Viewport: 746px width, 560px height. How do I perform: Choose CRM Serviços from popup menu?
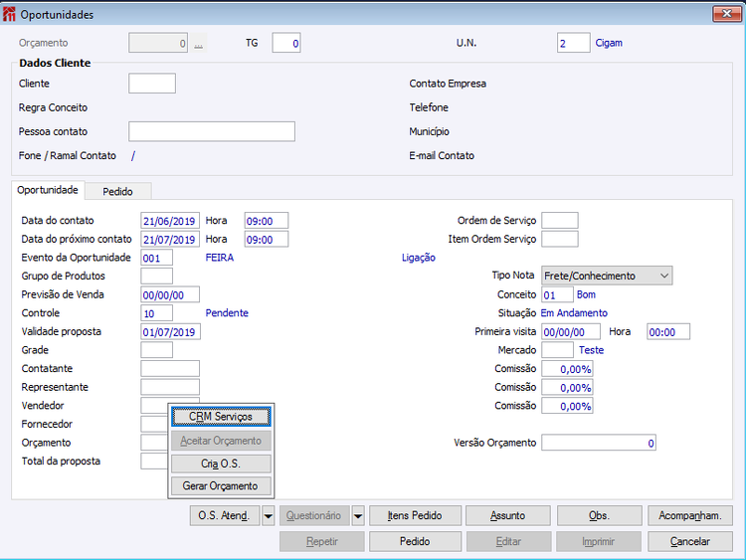click(221, 417)
